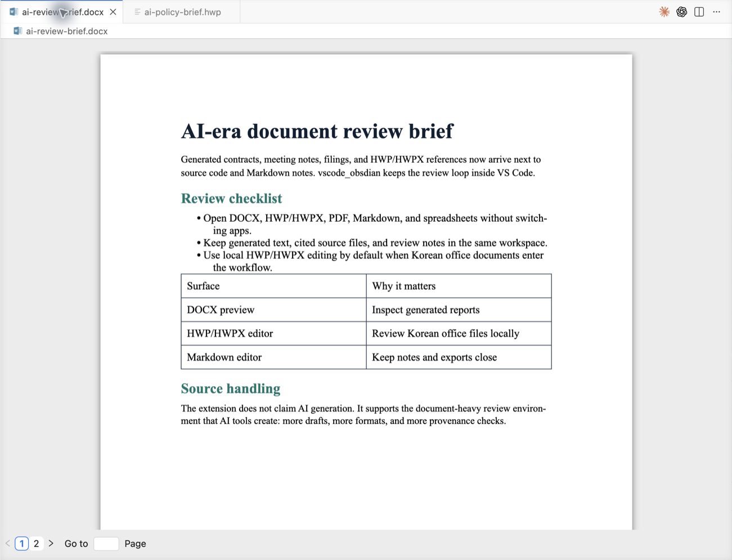Click the Word icon in the breadcrumb
This screenshot has height=560, width=732.
[17, 31]
